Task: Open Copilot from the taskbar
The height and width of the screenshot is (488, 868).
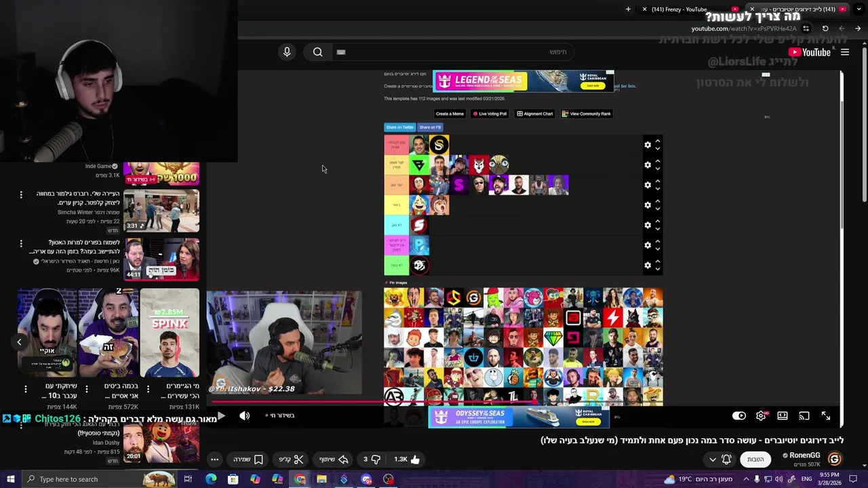Action: 255,479
